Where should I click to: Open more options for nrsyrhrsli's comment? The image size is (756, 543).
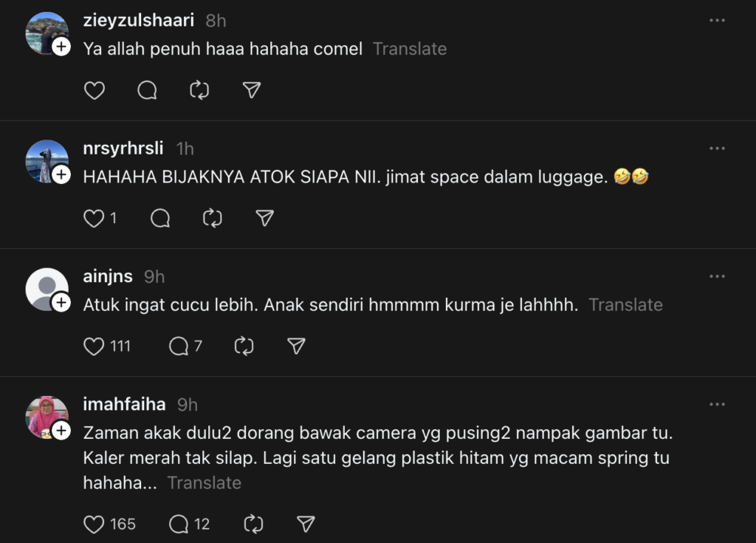(717, 148)
